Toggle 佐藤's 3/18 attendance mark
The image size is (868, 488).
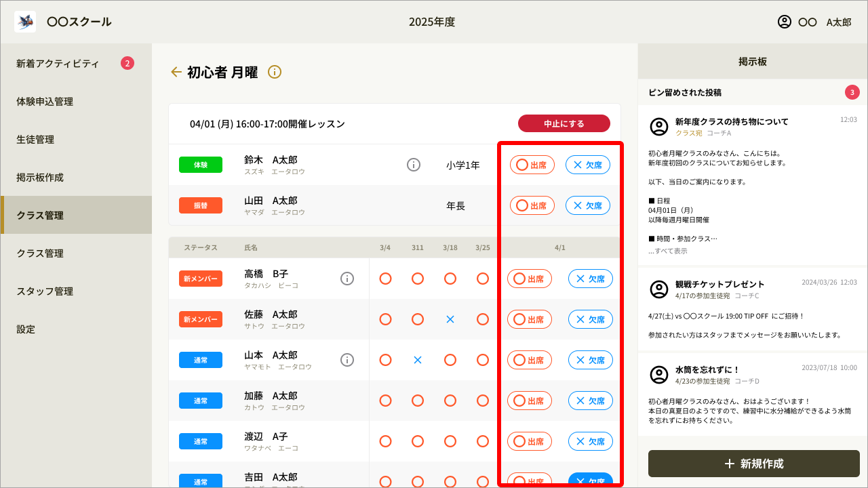point(450,319)
